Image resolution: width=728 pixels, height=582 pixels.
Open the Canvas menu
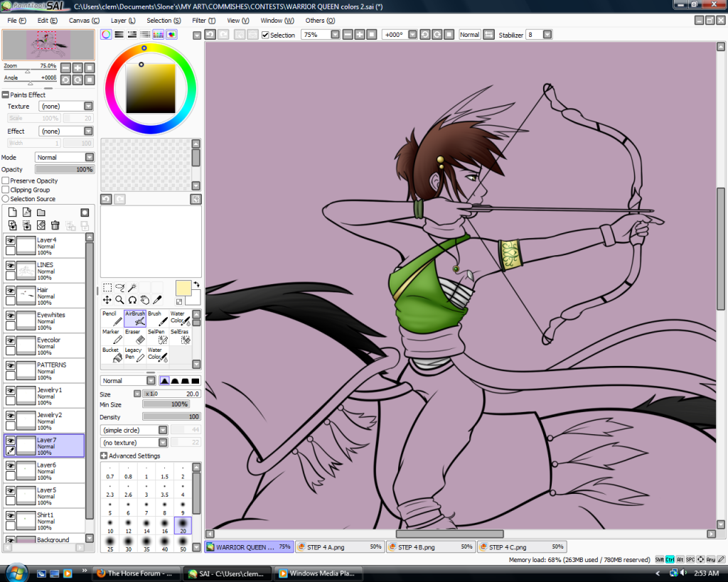[x=84, y=21]
